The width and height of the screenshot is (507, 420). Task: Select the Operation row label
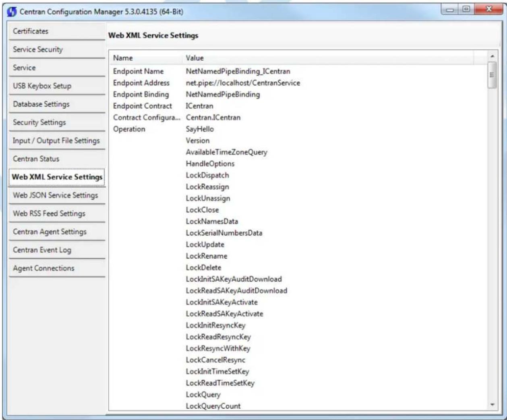[129, 129]
